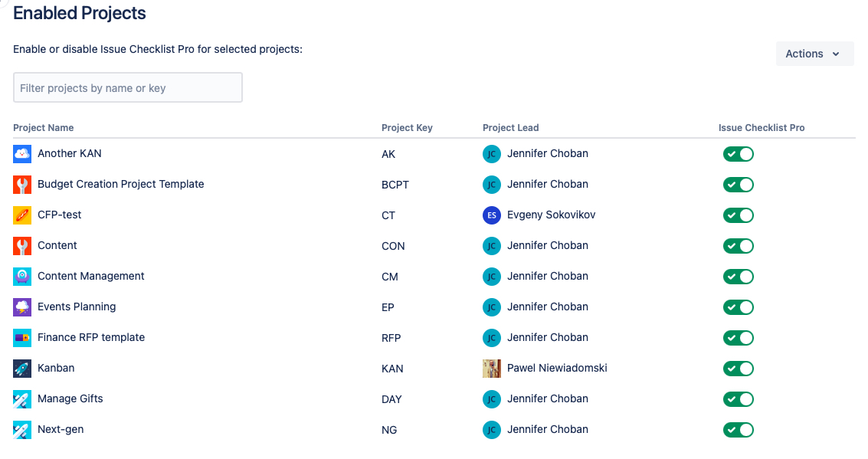Viewport: 868px width, 459px height.
Task: Open the Budget Creation Project Template link
Action: pyautogui.click(x=120, y=184)
